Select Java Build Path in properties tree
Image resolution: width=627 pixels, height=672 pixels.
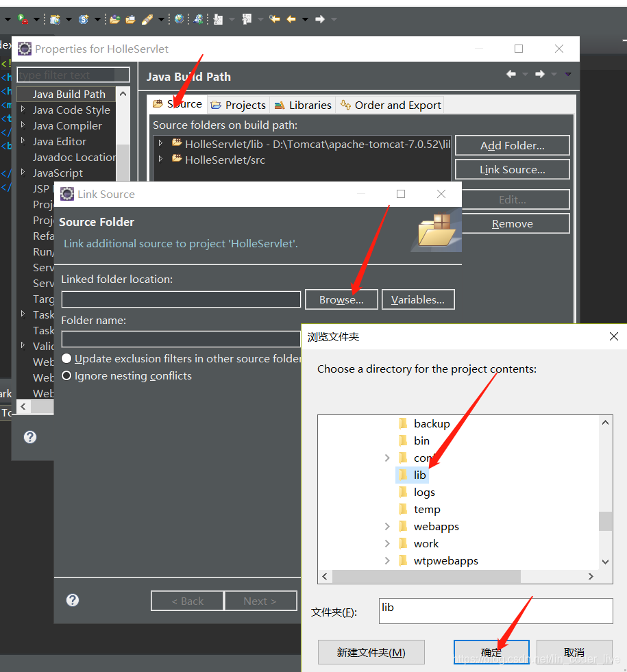tap(69, 94)
